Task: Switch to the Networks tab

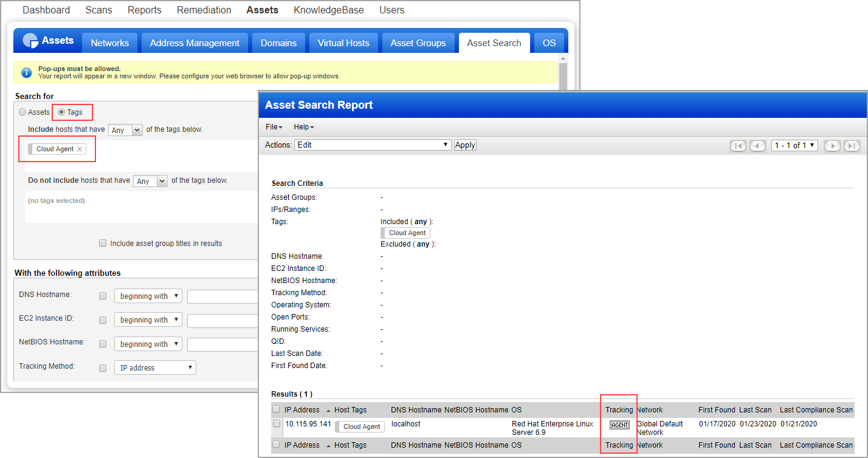Action: (109, 43)
